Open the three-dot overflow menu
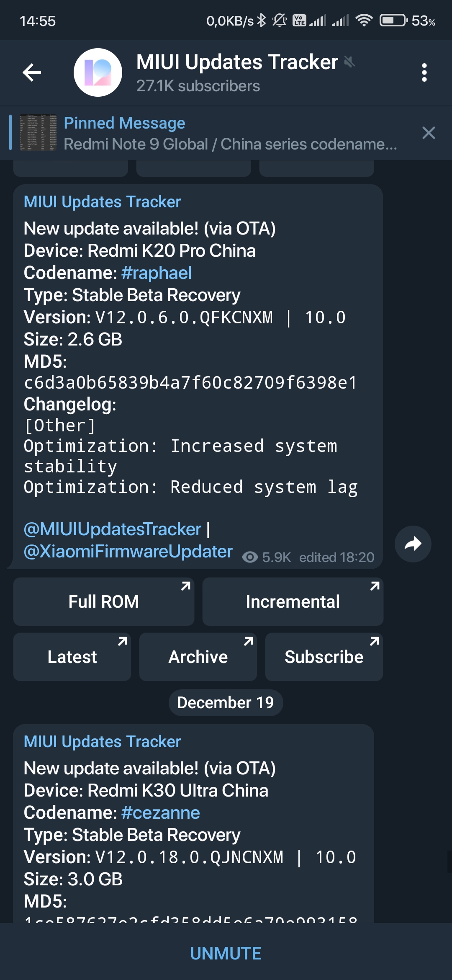Screen dimensions: 452x980 424,72
